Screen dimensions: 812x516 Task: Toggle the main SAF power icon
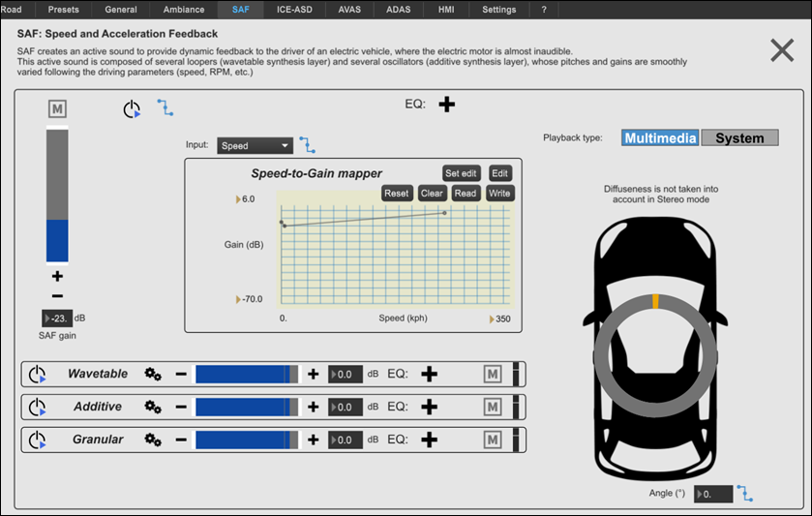(132, 108)
